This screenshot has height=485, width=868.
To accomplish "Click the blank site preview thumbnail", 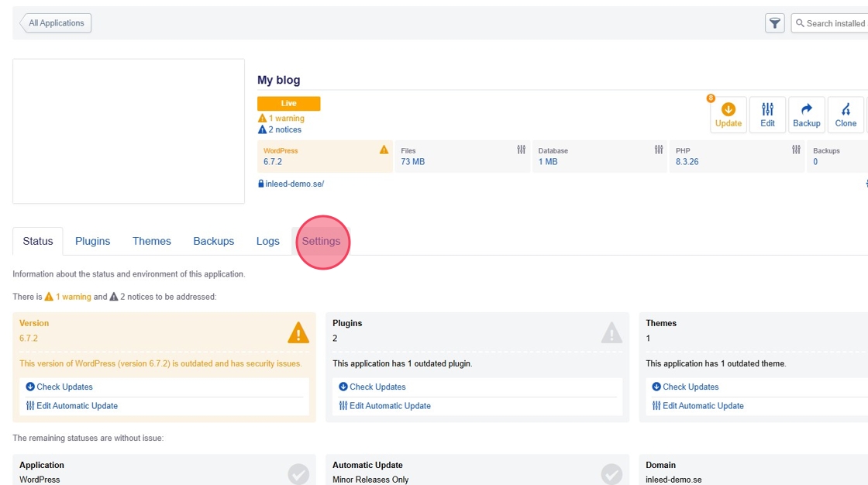I will (x=129, y=131).
